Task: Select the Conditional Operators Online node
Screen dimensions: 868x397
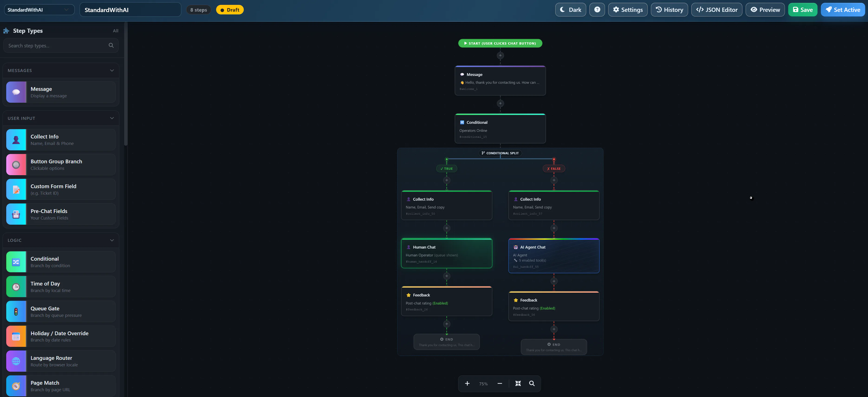Action: tap(500, 128)
